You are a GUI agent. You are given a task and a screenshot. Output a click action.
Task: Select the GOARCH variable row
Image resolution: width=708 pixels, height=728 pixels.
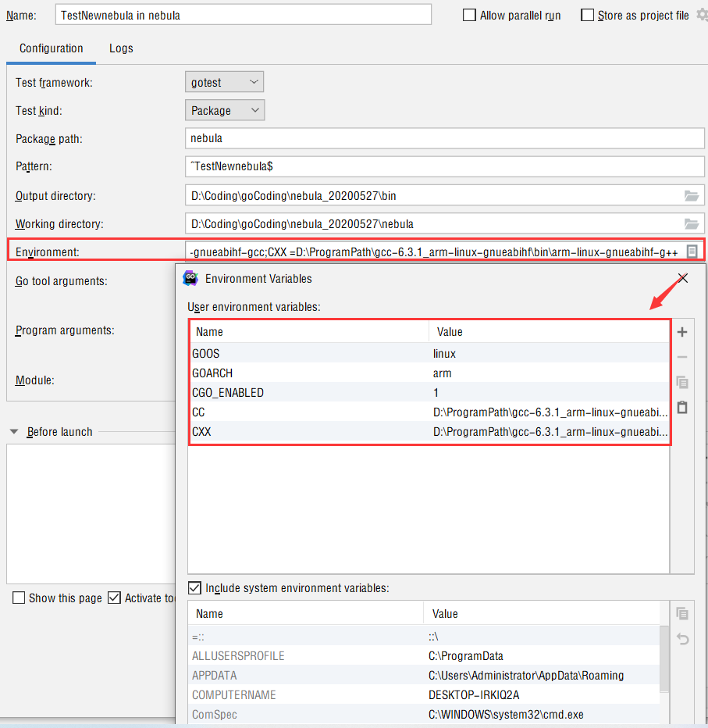[429, 373]
